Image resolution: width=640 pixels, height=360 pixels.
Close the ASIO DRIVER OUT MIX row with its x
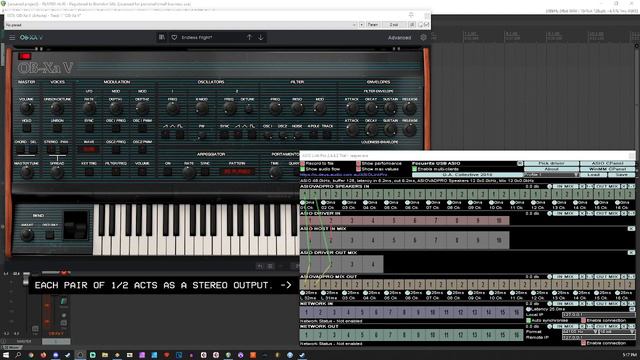(631, 253)
